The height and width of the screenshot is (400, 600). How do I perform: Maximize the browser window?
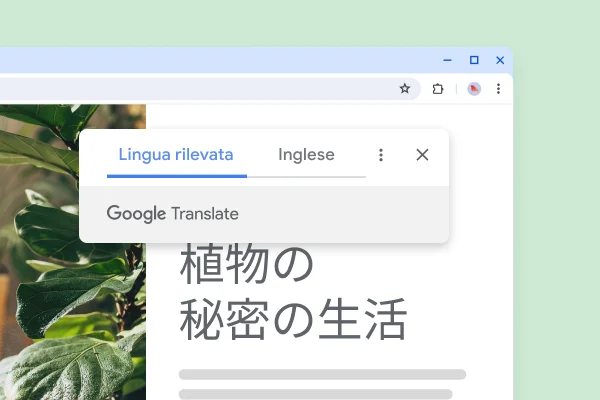click(474, 60)
